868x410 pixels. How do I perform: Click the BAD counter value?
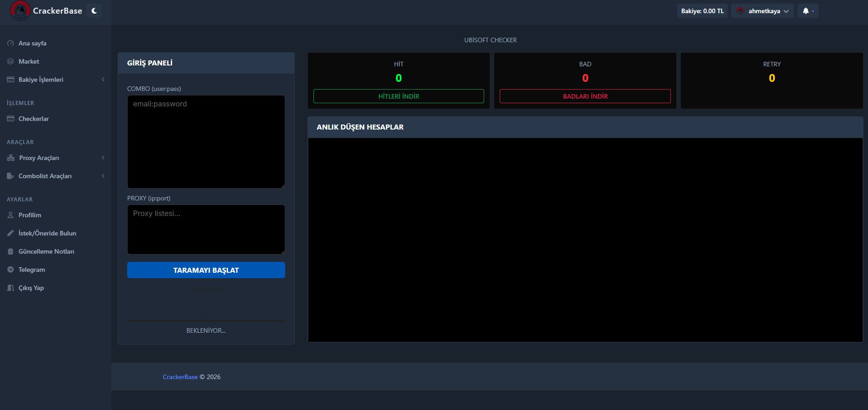point(585,78)
